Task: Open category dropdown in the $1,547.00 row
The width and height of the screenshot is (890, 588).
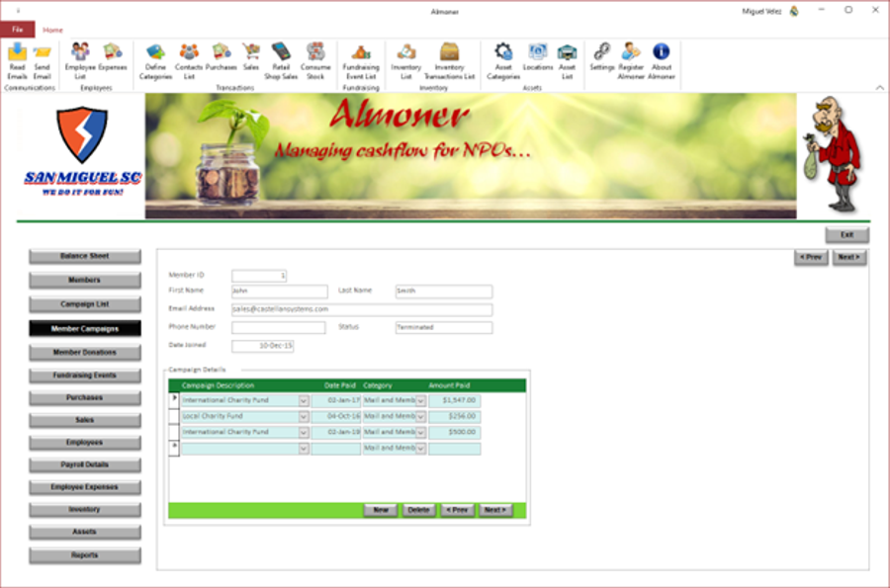Action: coord(420,401)
